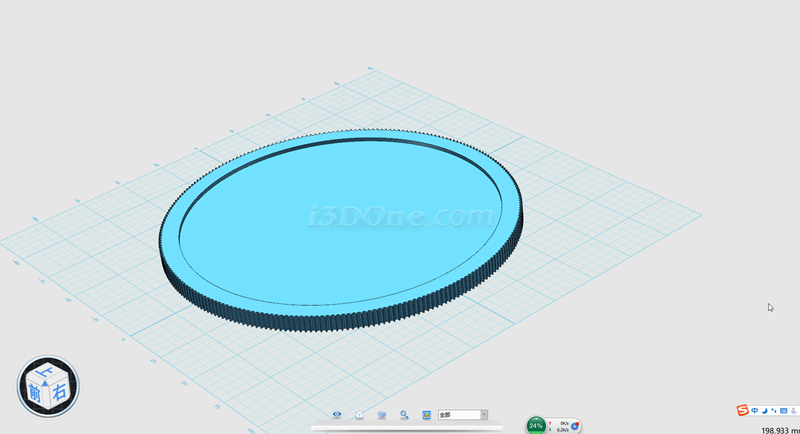Screen dimensions: 800x434
Task: Open the display mode solid box icon
Action: (382, 414)
